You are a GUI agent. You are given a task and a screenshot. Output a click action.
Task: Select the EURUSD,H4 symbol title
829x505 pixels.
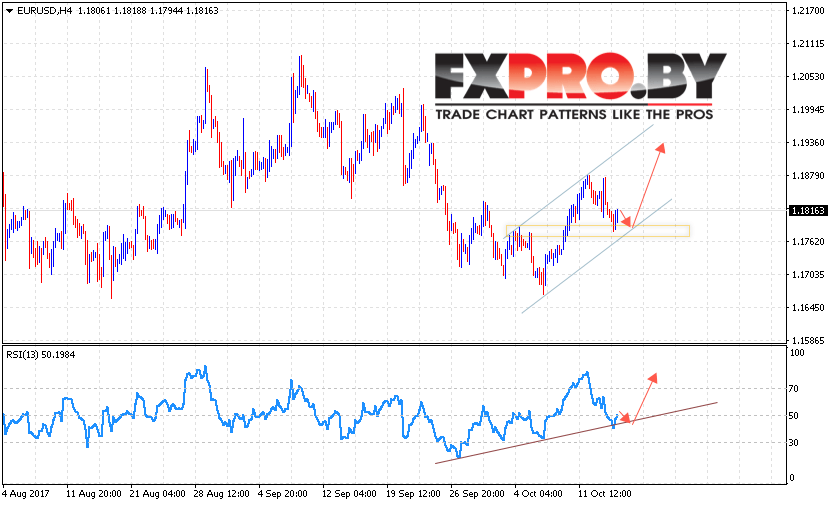(44, 11)
